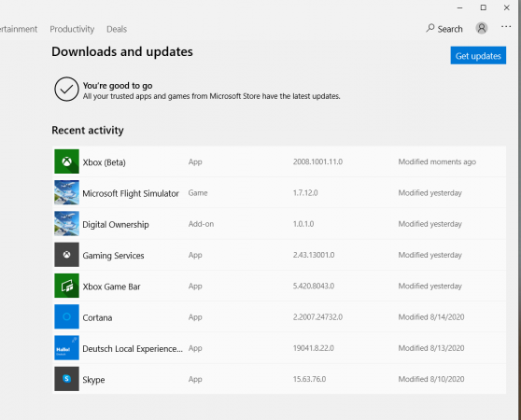Click the Skype app icon

pos(67,379)
